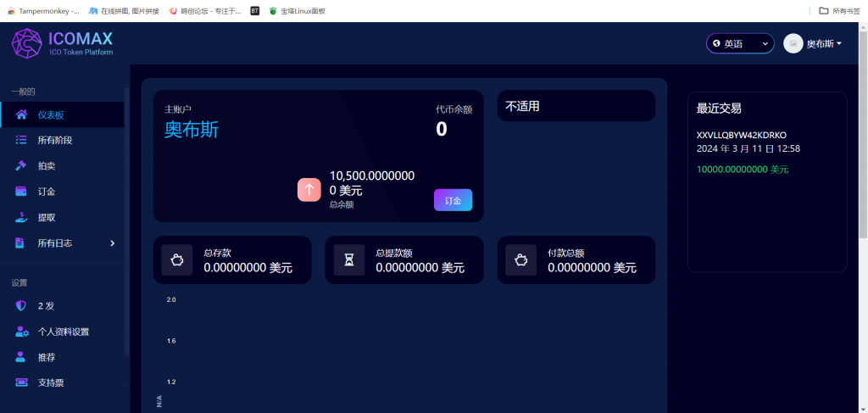Click the home icon beside 仪表板
Screen dimensions: 868x413
[21, 114]
